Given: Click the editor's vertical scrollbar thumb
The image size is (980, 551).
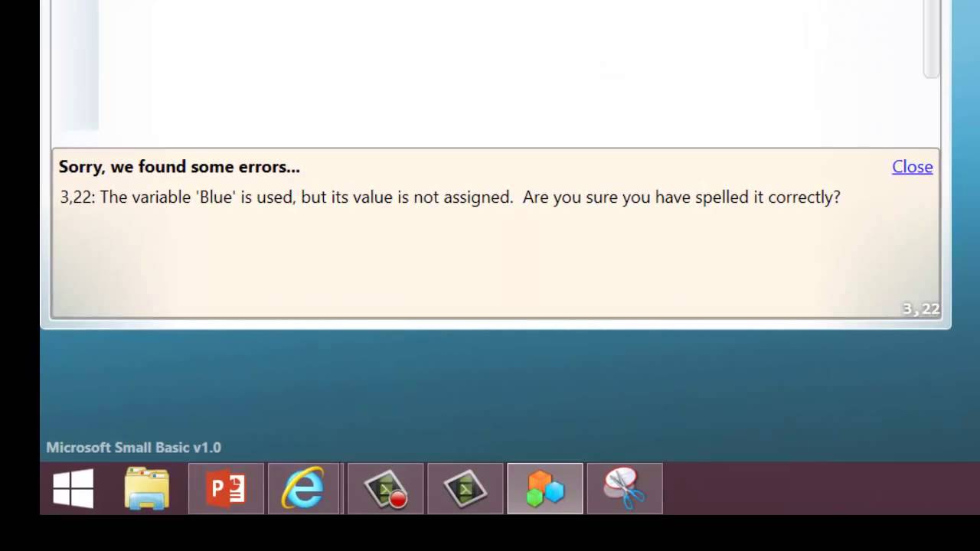Looking at the screenshot, I should coord(931,38).
